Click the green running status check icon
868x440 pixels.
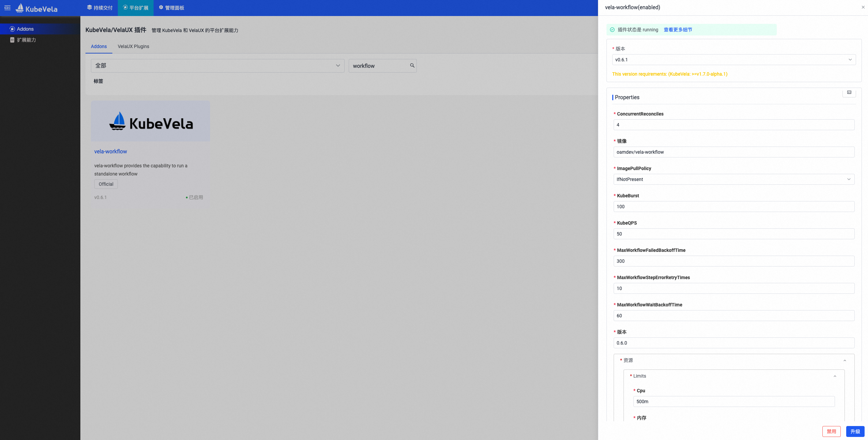(x=612, y=30)
